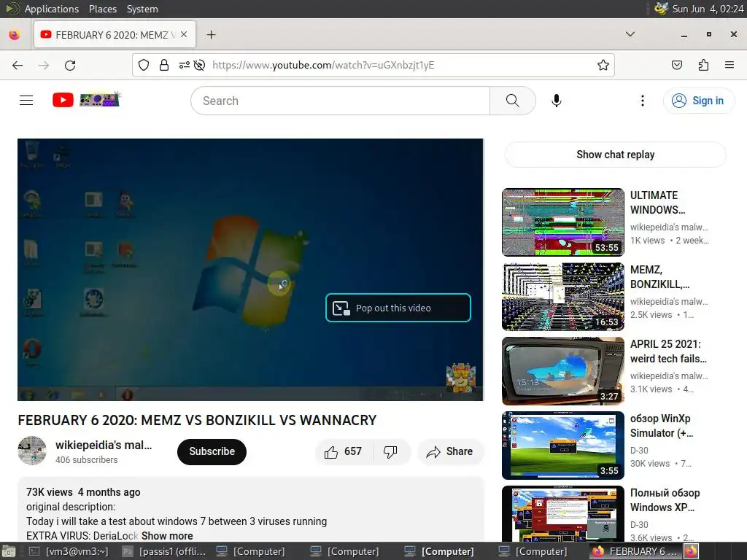747x560 pixels.
Task: Click the ULTIMATE WINDOWS... video title
Action: click(657, 203)
